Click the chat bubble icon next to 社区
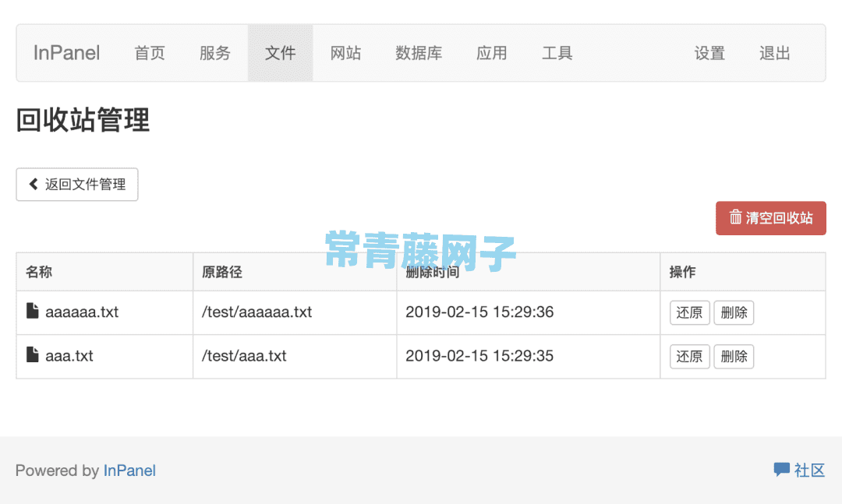The image size is (842, 504). point(781,470)
